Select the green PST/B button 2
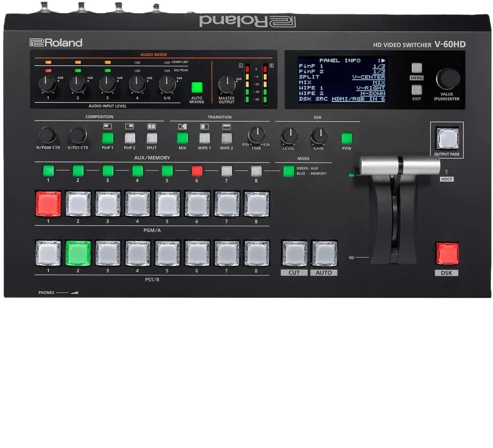Viewport: 493px width, 448px height. tap(78, 253)
